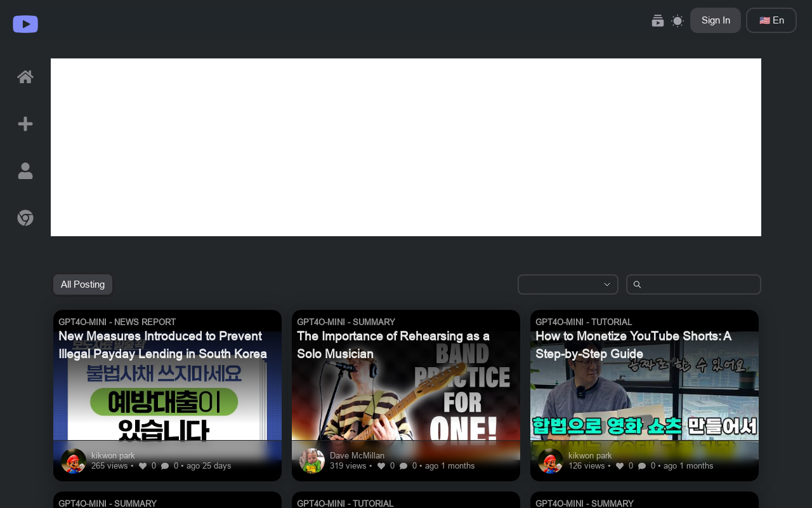Click the heart icon on the 126 views card
The width and height of the screenshot is (812, 508).
point(620,466)
